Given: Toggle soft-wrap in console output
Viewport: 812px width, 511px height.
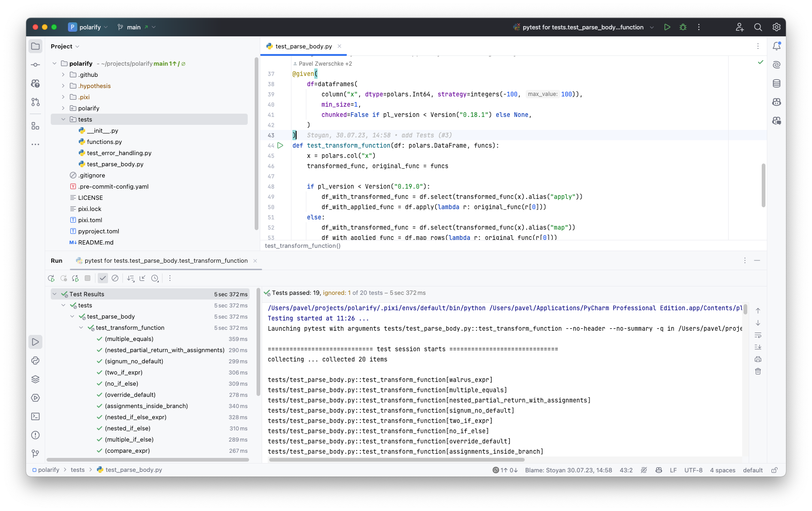Looking at the screenshot, I should 758,335.
